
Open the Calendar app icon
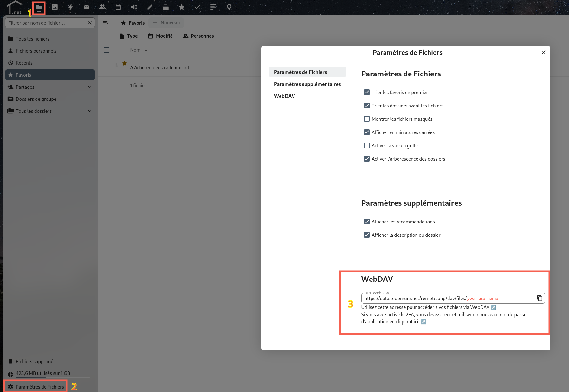[118, 7]
